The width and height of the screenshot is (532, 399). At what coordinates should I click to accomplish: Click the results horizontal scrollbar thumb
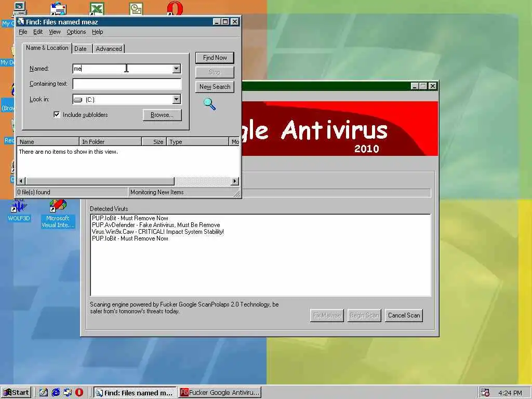point(100,181)
